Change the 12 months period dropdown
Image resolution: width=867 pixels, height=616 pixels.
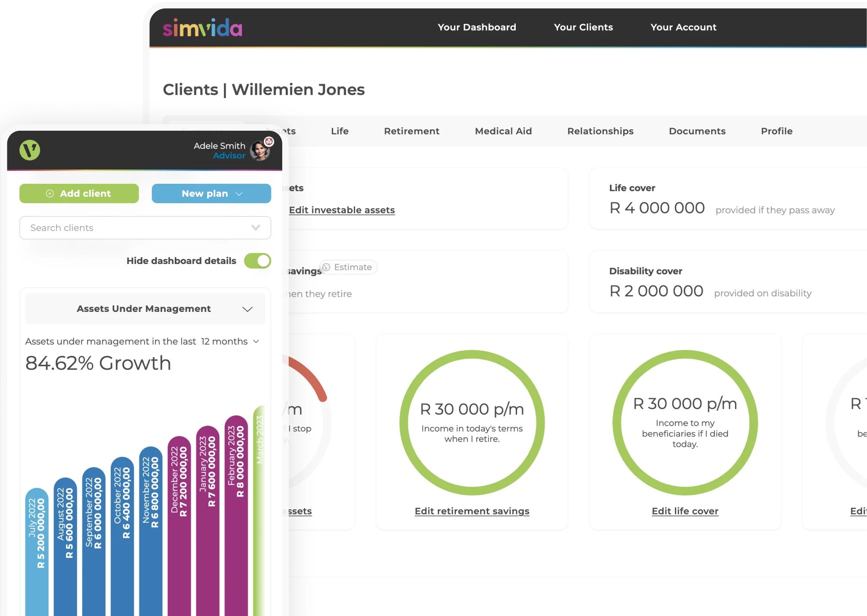pyautogui.click(x=230, y=341)
